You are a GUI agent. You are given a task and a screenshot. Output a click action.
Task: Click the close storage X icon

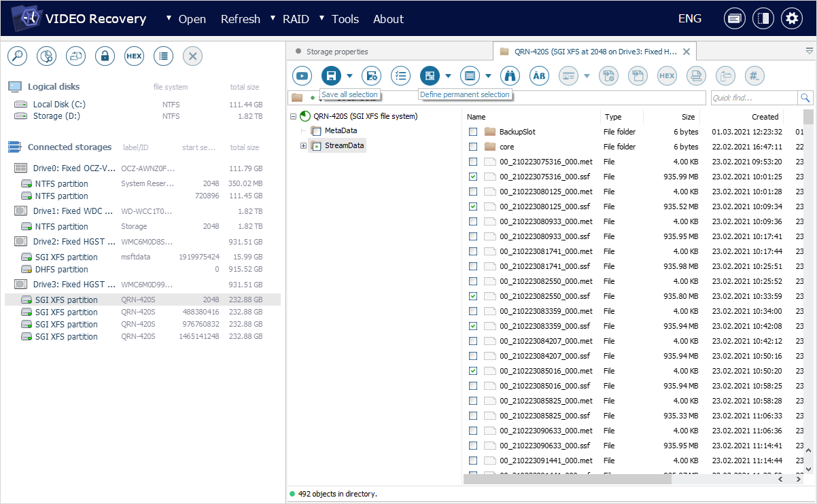click(192, 56)
